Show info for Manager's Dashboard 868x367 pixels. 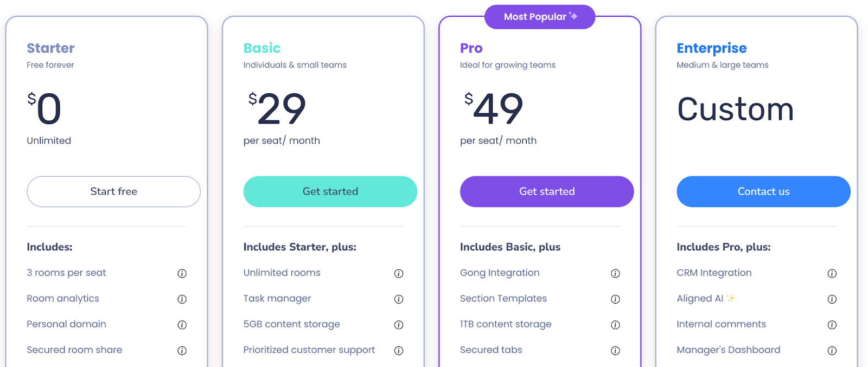pos(832,351)
